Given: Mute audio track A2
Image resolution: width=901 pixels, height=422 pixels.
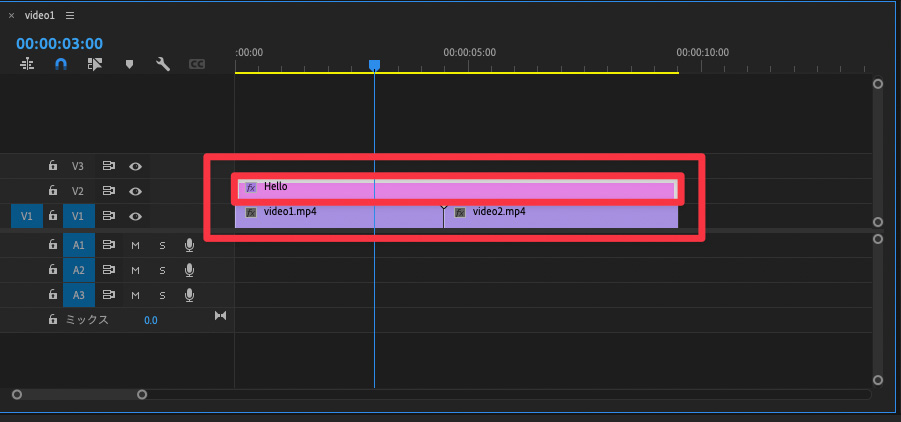Looking at the screenshot, I should 135,270.
